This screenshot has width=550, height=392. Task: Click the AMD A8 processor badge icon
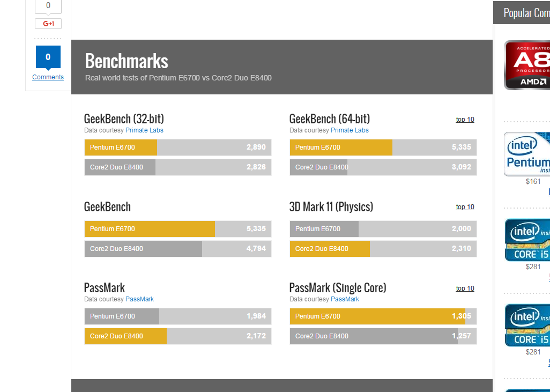[x=527, y=65]
